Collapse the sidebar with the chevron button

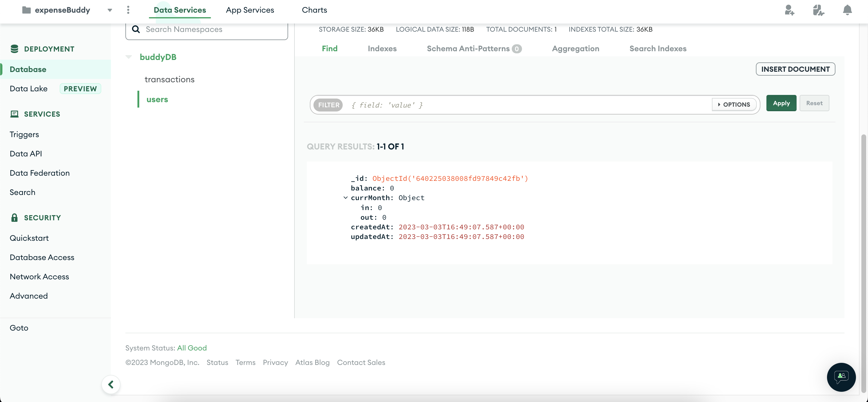click(x=111, y=384)
